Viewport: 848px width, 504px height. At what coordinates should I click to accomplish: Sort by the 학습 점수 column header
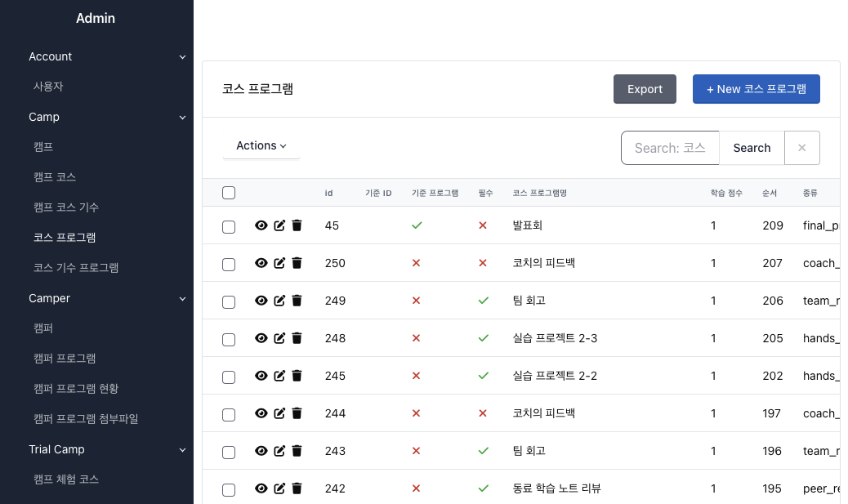click(x=726, y=193)
